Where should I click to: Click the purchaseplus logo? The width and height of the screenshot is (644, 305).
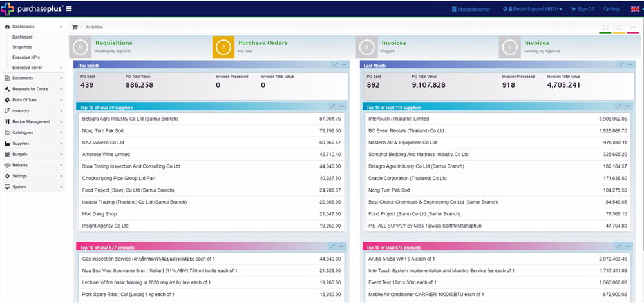click(32, 8)
